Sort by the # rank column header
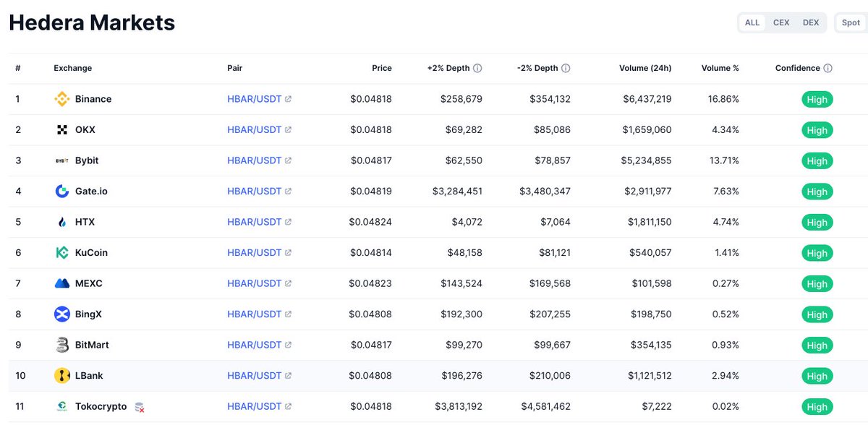868x425 pixels. click(x=18, y=69)
